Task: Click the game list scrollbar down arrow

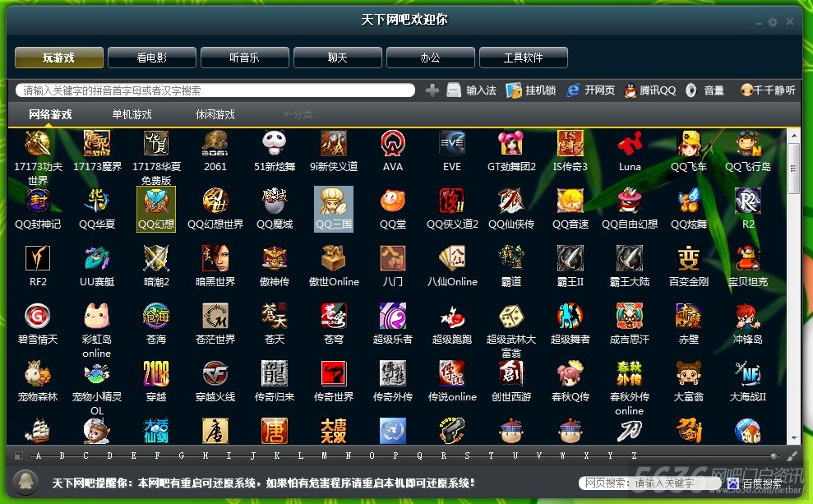Action: click(794, 438)
